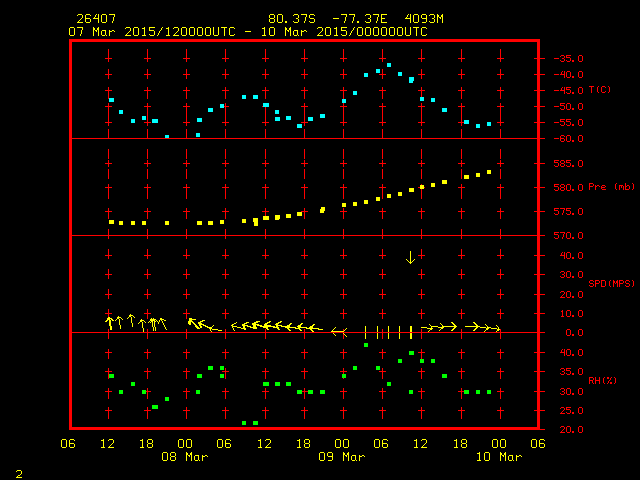Click the final highest yellow pressure point
Image resolution: width=640 pixels, height=480 pixels.
coord(489,172)
